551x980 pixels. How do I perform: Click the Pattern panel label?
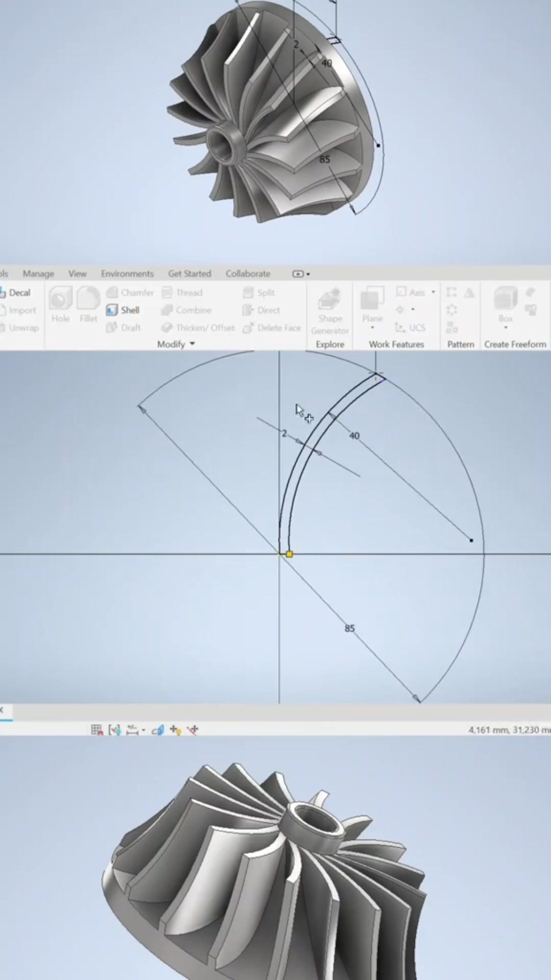461,345
